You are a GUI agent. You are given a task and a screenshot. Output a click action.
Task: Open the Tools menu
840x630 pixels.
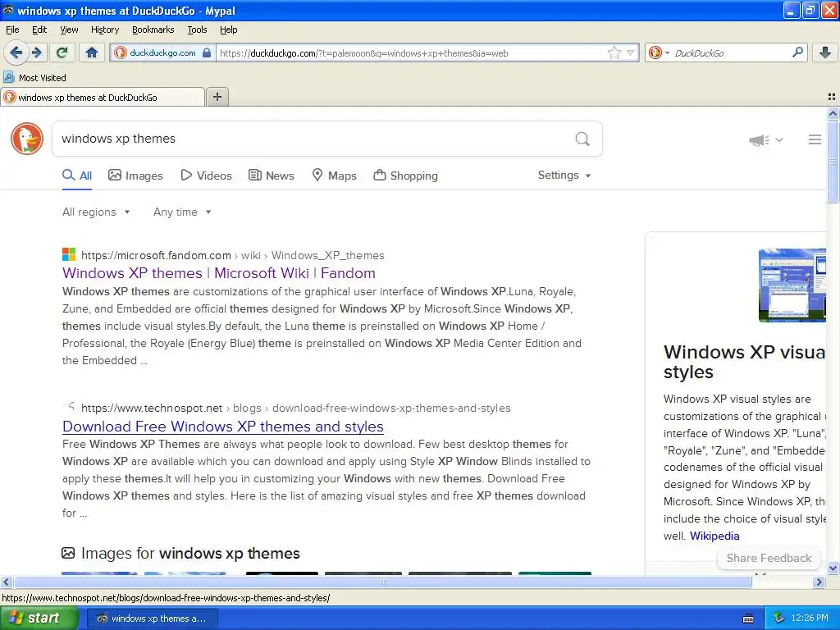tap(197, 30)
